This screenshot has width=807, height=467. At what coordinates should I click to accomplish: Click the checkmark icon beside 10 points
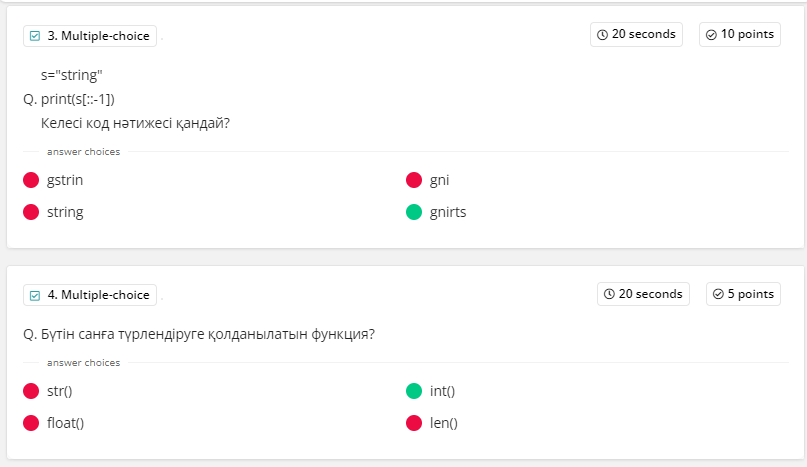coord(711,34)
